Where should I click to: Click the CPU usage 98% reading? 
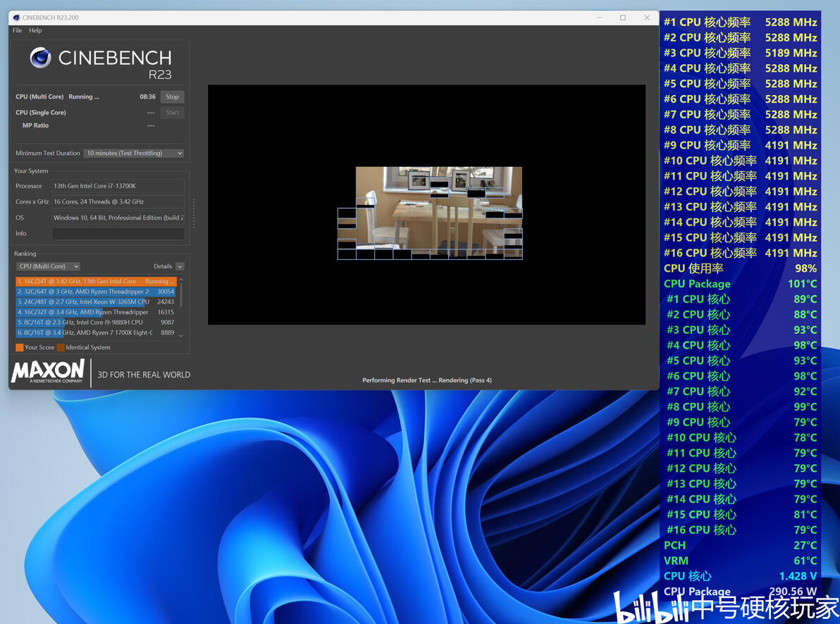coord(805,268)
